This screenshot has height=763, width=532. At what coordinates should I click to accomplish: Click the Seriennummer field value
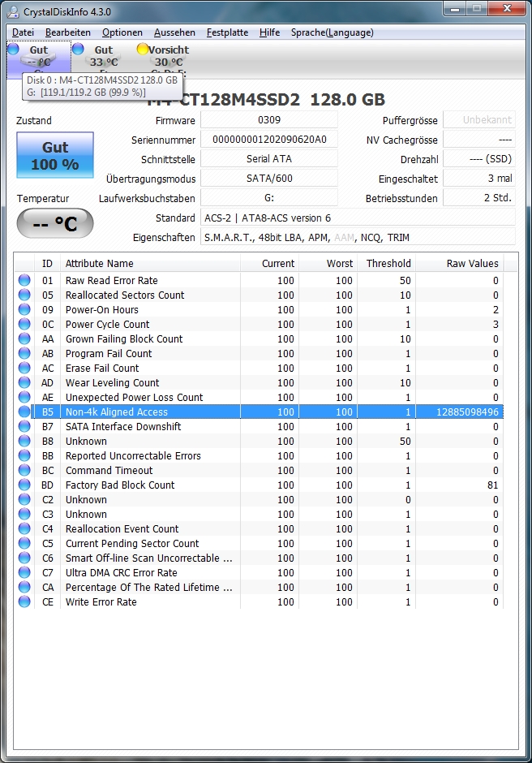point(269,140)
